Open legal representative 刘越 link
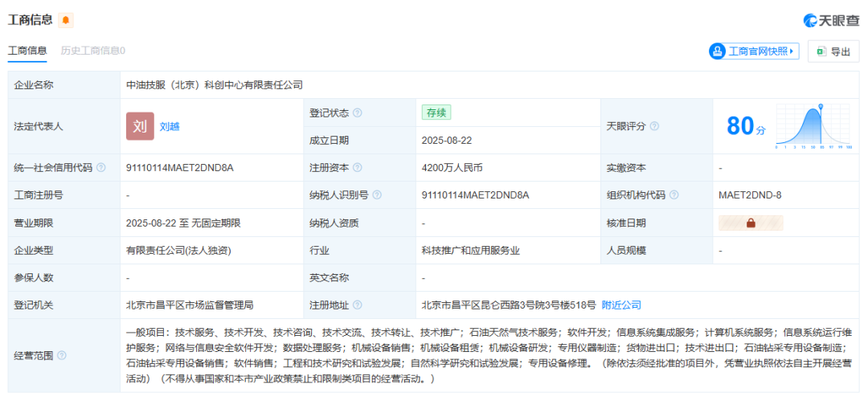The image size is (868, 401). pyautogui.click(x=170, y=126)
